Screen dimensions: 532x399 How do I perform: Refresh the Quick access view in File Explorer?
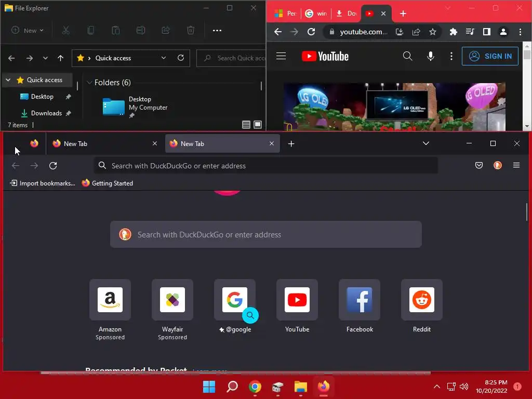[x=181, y=58]
